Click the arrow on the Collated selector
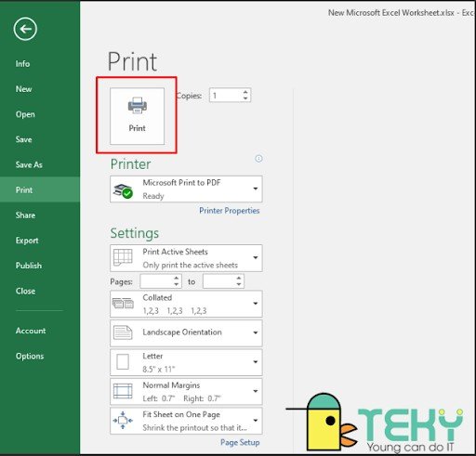The image size is (476, 456). coord(256,304)
